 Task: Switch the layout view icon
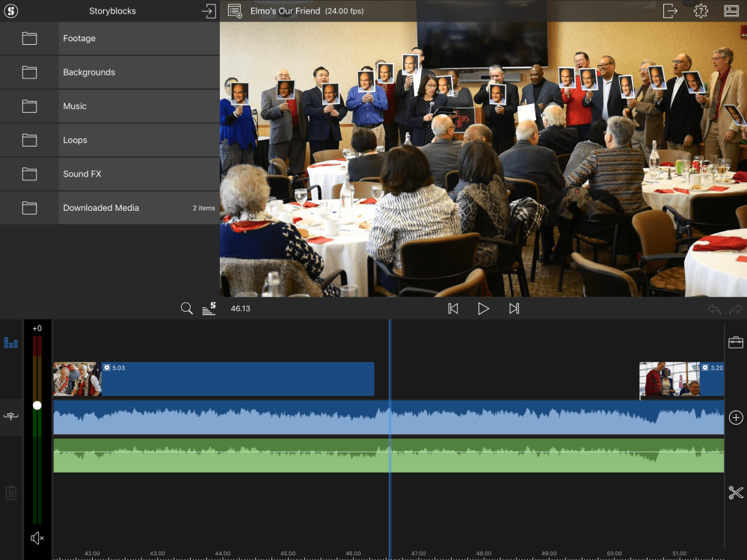(x=731, y=11)
